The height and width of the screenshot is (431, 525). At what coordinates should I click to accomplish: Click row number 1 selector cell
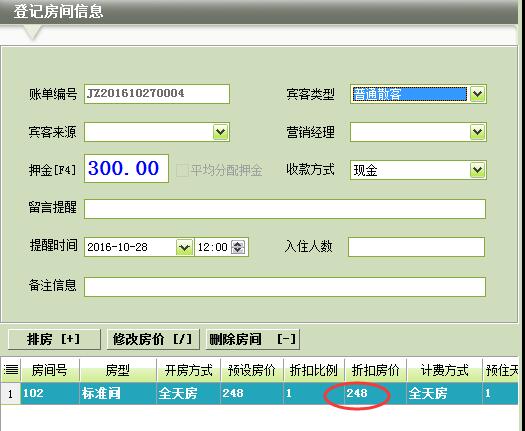coord(10,393)
